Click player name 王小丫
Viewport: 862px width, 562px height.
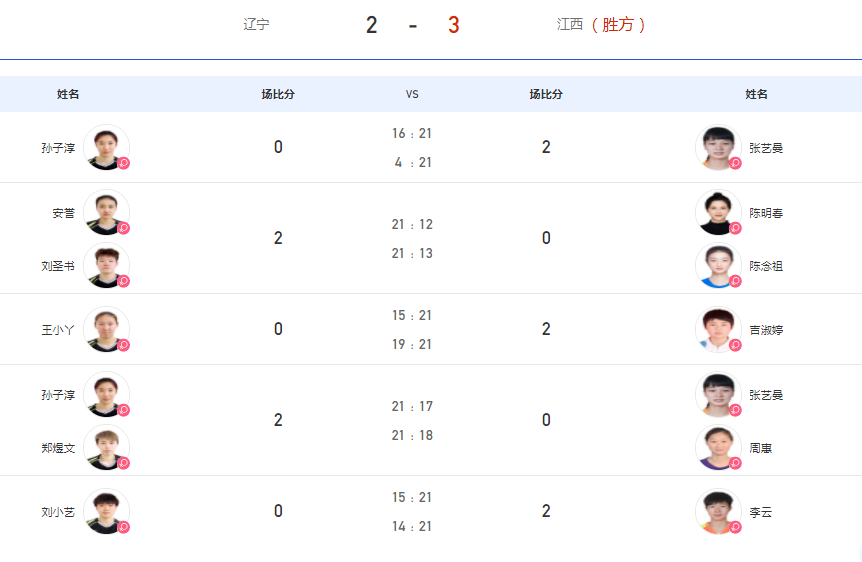click(58, 330)
